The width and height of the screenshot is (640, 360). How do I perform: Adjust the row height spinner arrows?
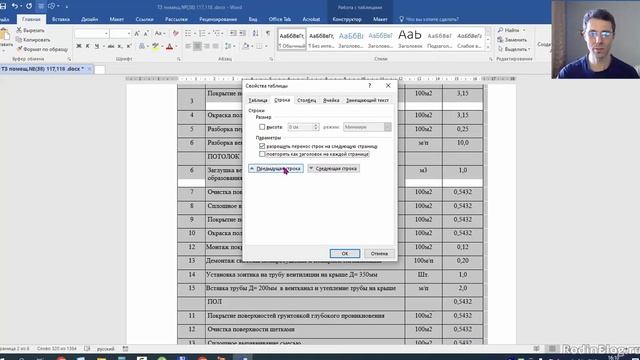click(316, 127)
